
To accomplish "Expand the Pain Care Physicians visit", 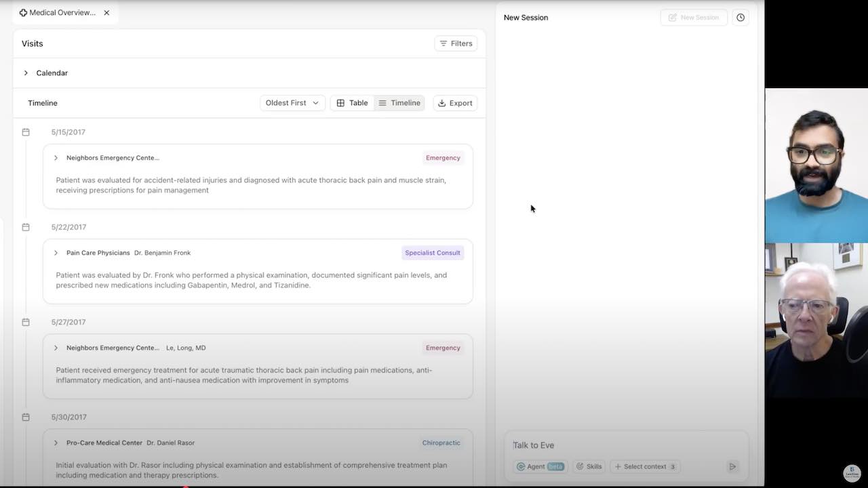I will pos(56,253).
